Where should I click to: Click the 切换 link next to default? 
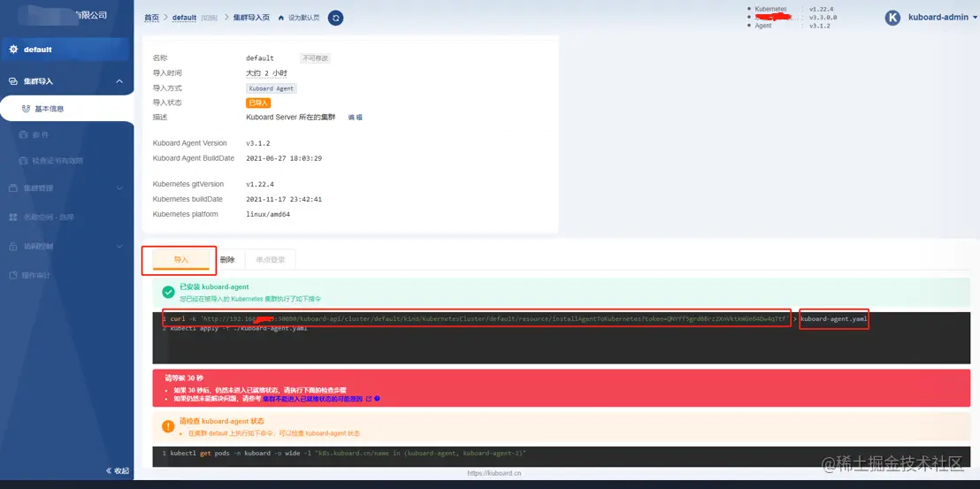[209, 18]
